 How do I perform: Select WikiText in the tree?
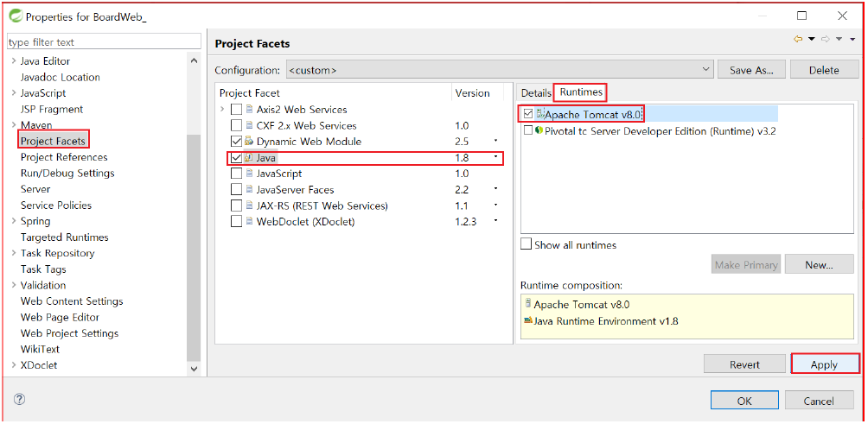click(x=40, y=350)
